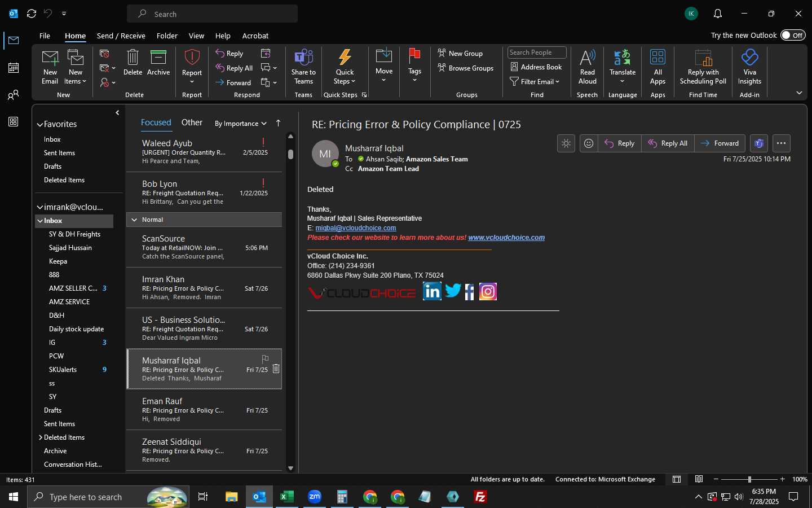Collapse the ribbon with chevron

pos(799,93)
